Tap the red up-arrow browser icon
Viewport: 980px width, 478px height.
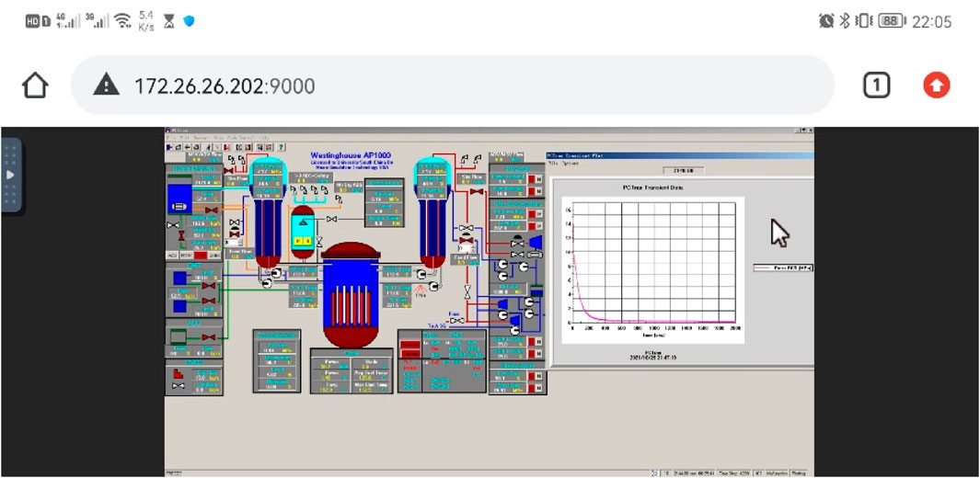(x=936, y=85)
